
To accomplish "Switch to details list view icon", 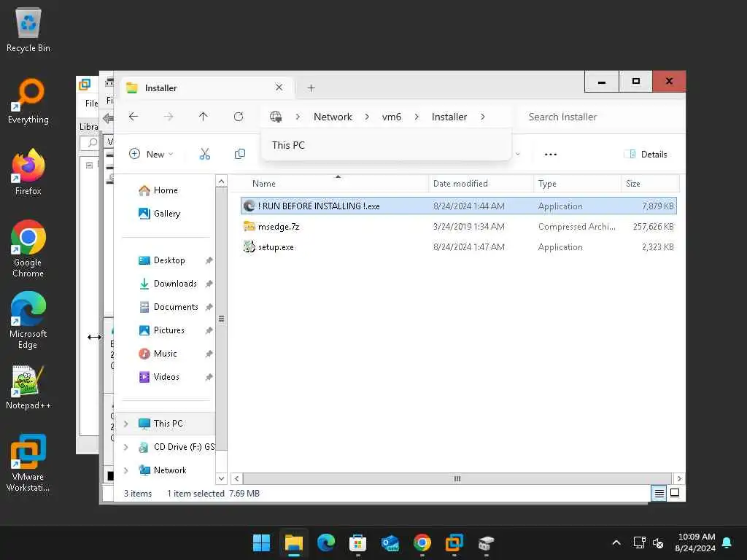I will (659, 494).
